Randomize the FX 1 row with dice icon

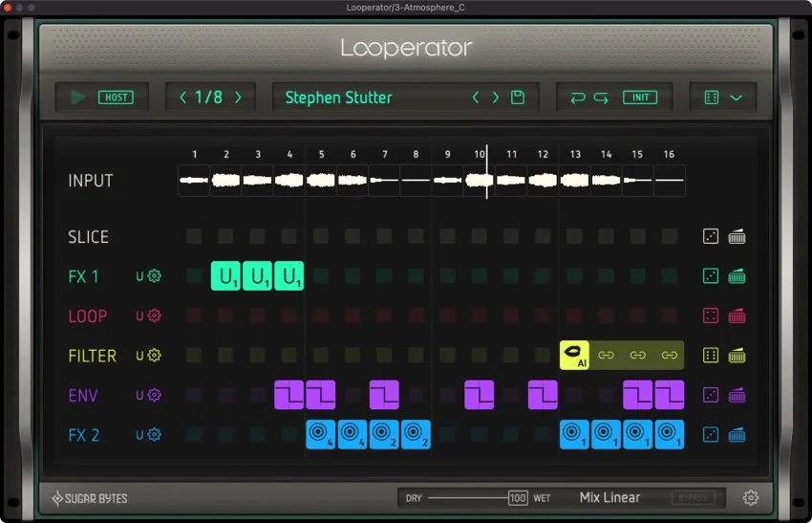pos(711,275)
